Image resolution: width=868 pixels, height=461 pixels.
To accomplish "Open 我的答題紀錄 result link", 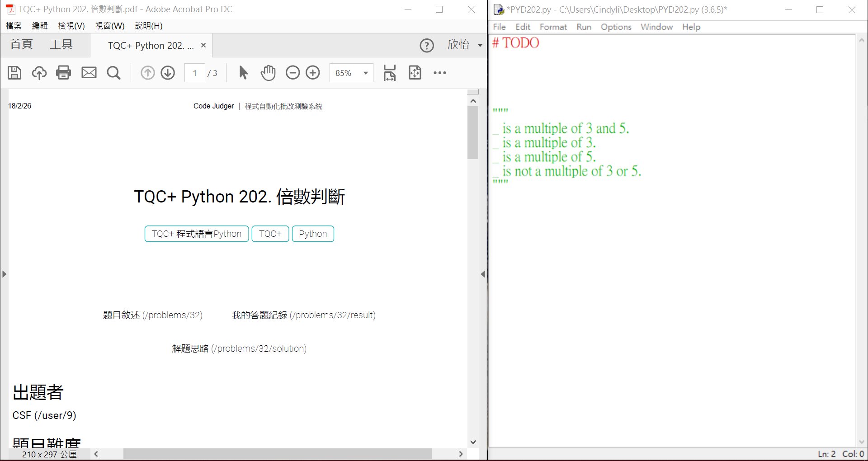I will point(304,315).
